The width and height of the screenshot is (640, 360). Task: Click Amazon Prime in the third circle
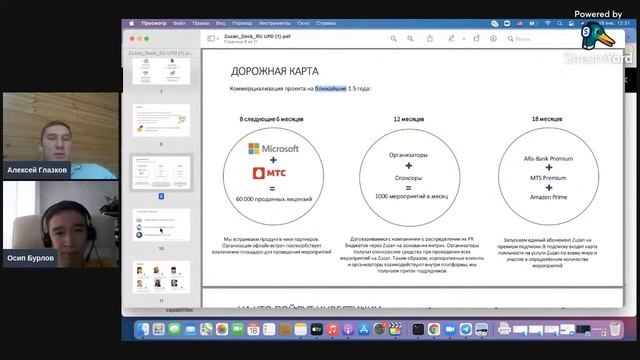pos(549,197)
